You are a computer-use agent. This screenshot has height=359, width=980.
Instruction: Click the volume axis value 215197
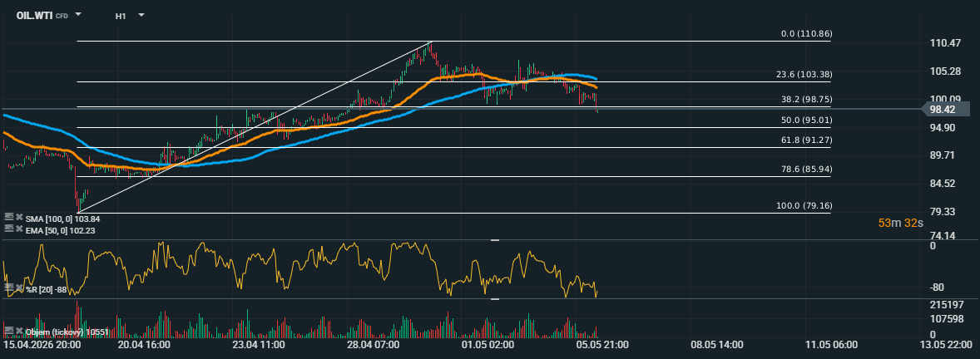(x=946, y=305)
